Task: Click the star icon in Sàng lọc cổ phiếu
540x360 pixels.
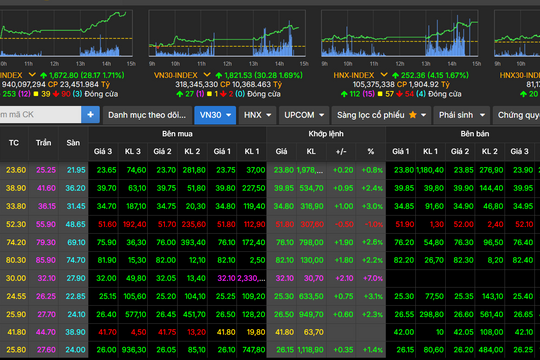Action: pos(413,115)
